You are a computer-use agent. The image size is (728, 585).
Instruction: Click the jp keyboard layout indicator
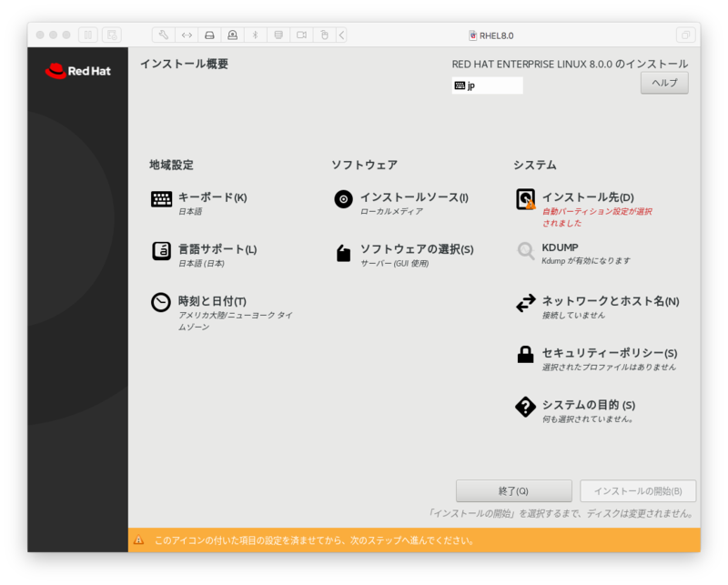click(x=487, y=86)
